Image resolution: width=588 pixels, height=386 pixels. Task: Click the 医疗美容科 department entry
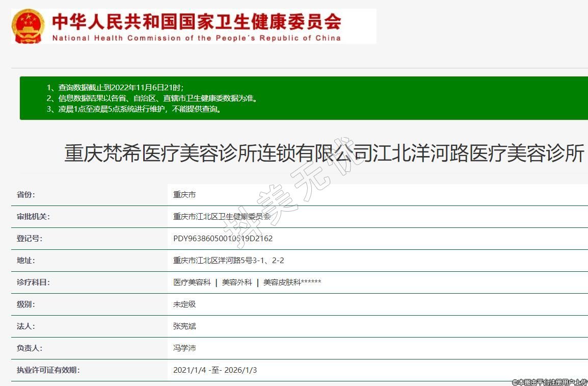pos(192,282)
